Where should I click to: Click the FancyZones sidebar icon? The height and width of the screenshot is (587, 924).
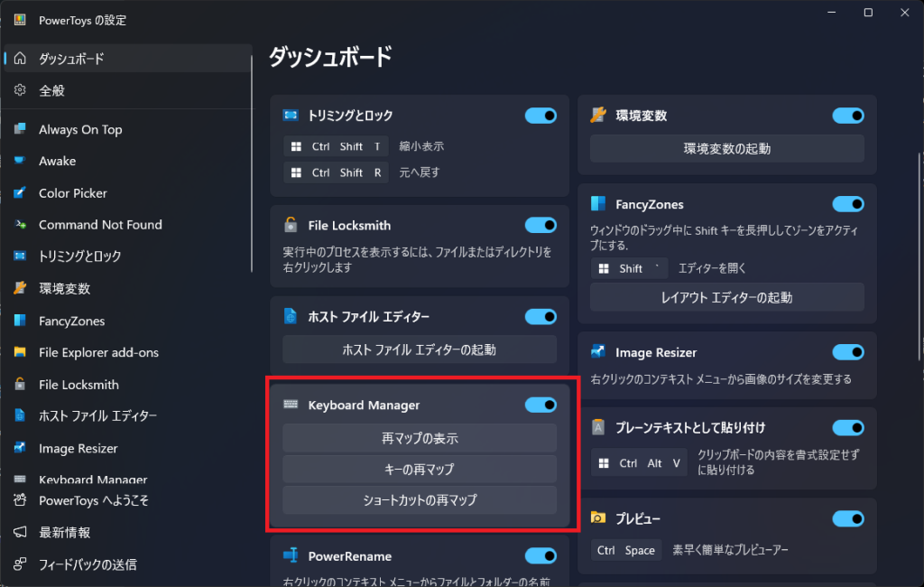click(x=20, y=321)
